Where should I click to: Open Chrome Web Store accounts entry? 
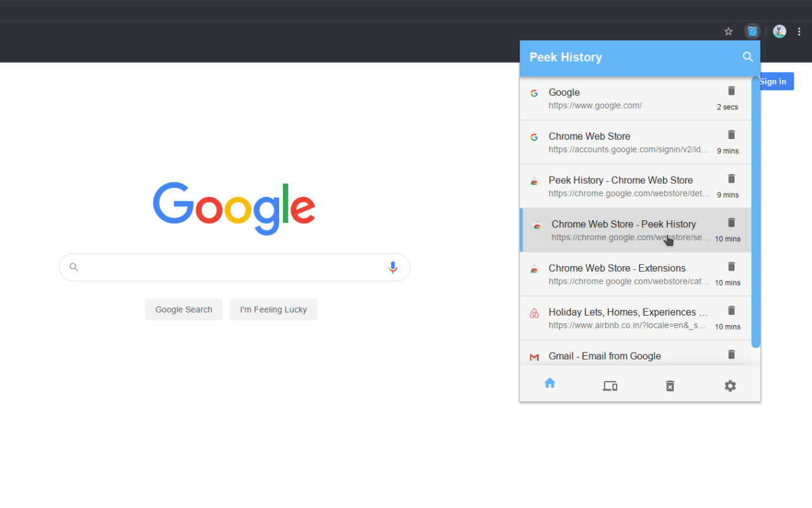[636, 142]
